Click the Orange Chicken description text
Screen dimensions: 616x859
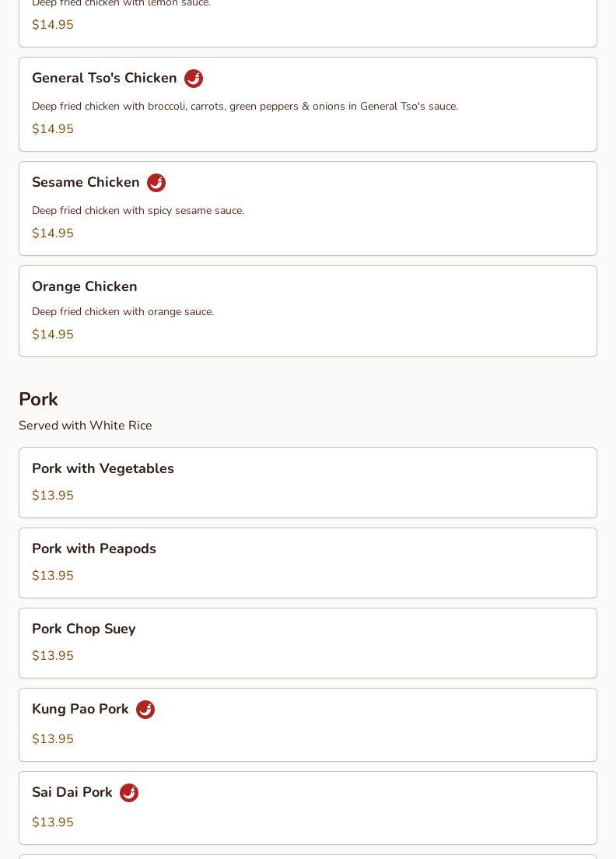[123, 312]
